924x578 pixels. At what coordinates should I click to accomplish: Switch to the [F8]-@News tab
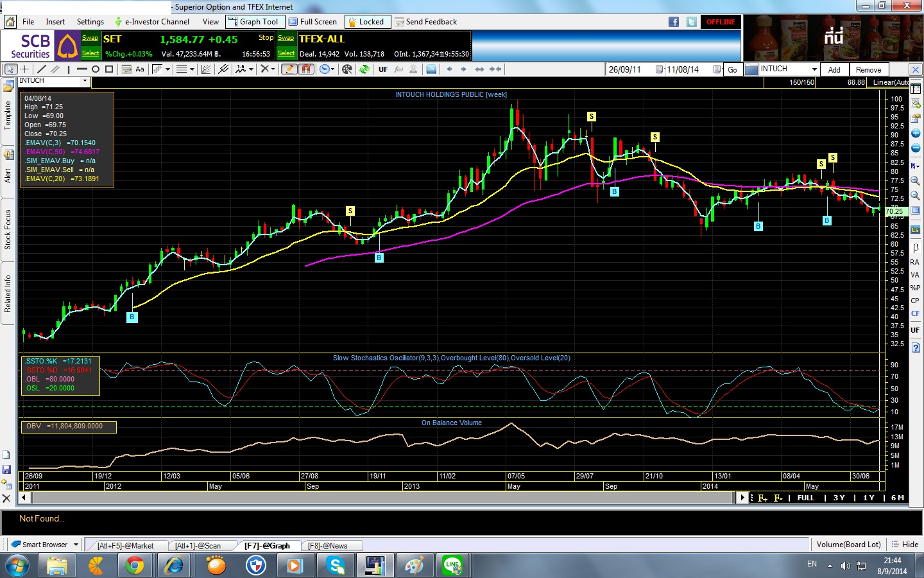(327, 546)
